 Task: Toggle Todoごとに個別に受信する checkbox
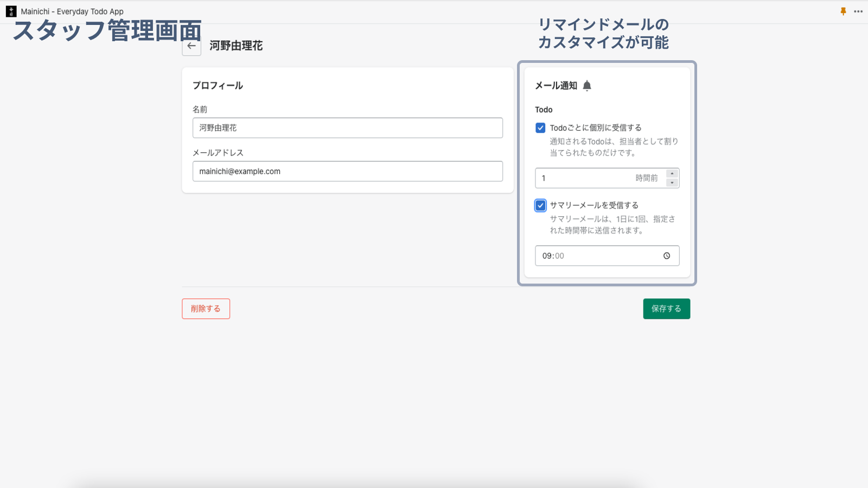[540, 128]
